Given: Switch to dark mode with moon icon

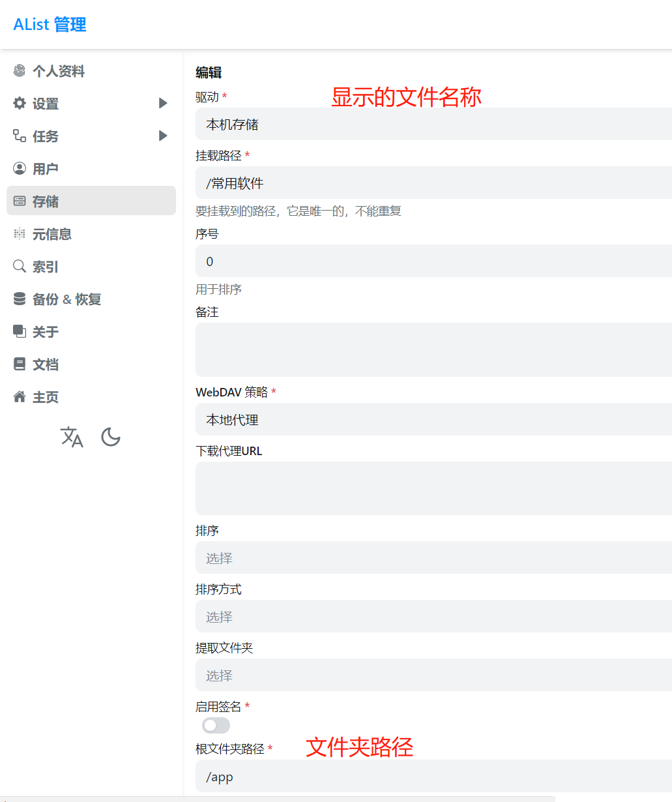Looking at the screenshot, I should pos(111,437).
